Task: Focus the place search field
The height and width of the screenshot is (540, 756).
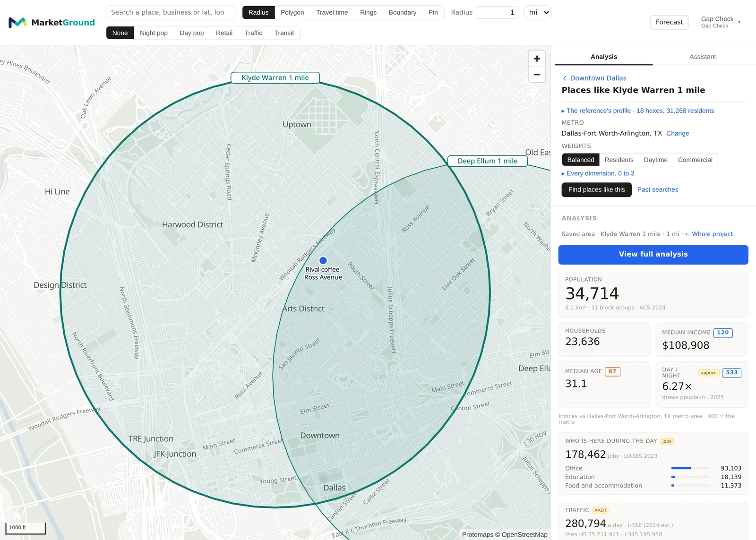Action: (x=171, y=12)
